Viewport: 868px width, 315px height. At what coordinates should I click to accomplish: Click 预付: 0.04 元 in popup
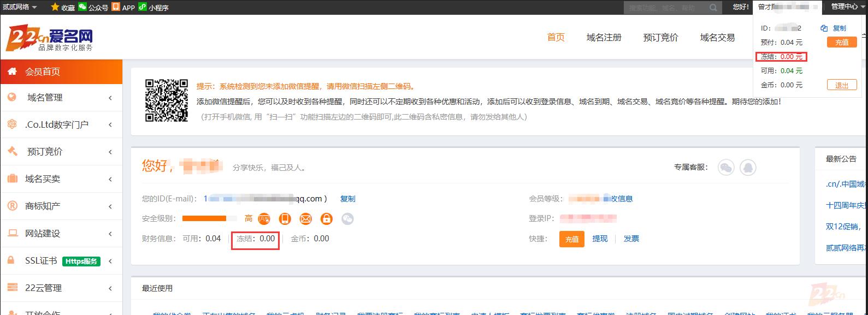(782, 42)
